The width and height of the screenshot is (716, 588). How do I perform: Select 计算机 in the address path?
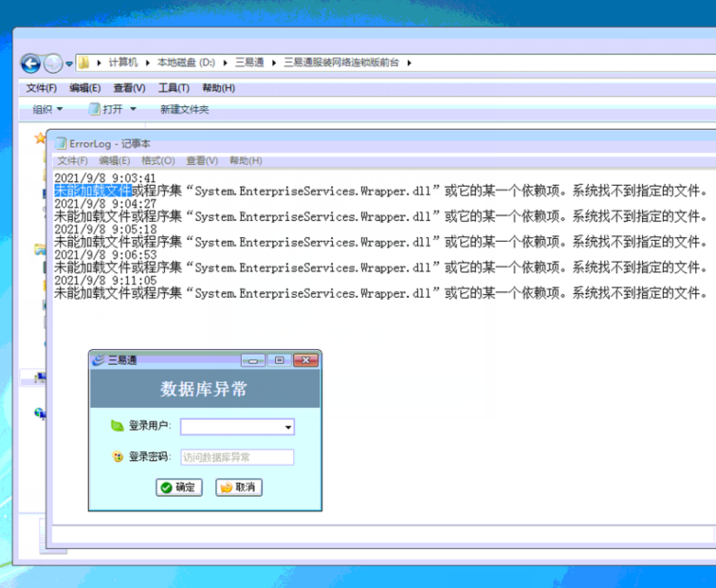pos(123,63)
